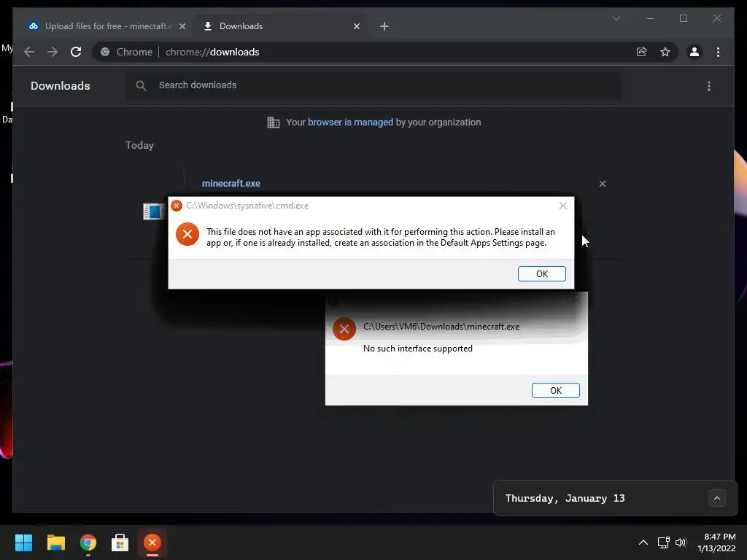This screenshot has width=747, height=560.
Task: Click the Chrome site-info chip in address bar
Action: pos(126,52)
